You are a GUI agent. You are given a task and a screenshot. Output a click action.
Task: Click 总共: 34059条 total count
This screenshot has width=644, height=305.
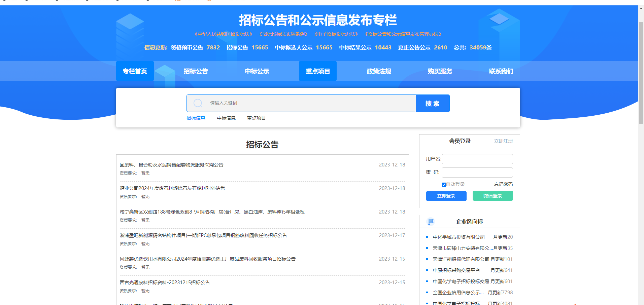[473, 47]
